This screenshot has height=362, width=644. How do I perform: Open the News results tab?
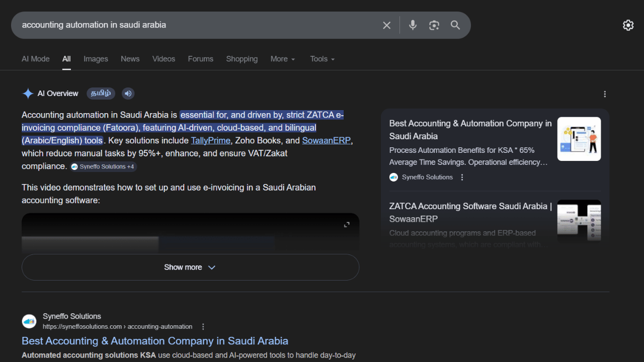click(x=130, y=59)
